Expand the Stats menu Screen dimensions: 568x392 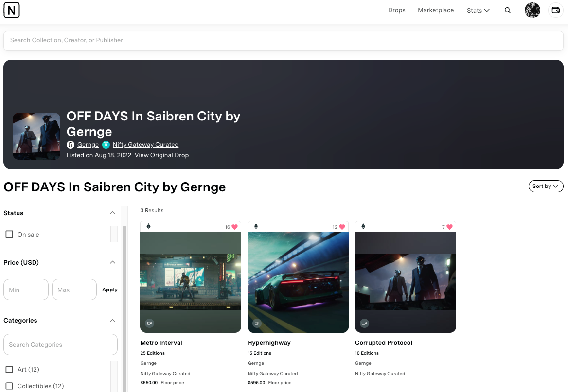coord(478,11)
